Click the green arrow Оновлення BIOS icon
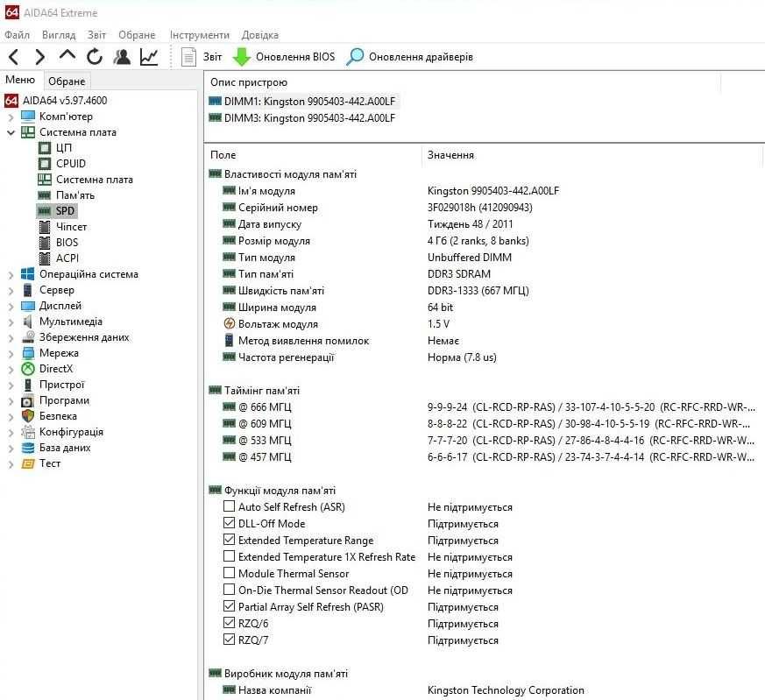The height and width of the screenshot is (700, 765). (x=242, y=57)
